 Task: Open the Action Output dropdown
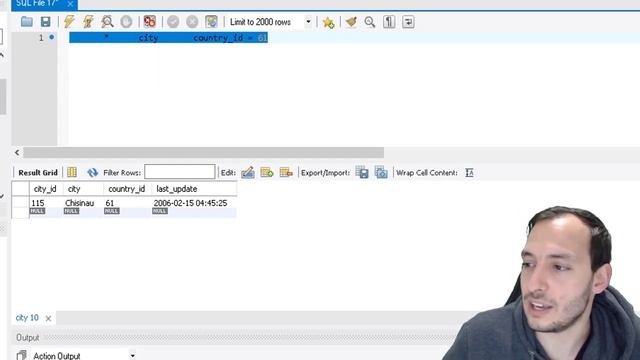[x=133, y=356]
